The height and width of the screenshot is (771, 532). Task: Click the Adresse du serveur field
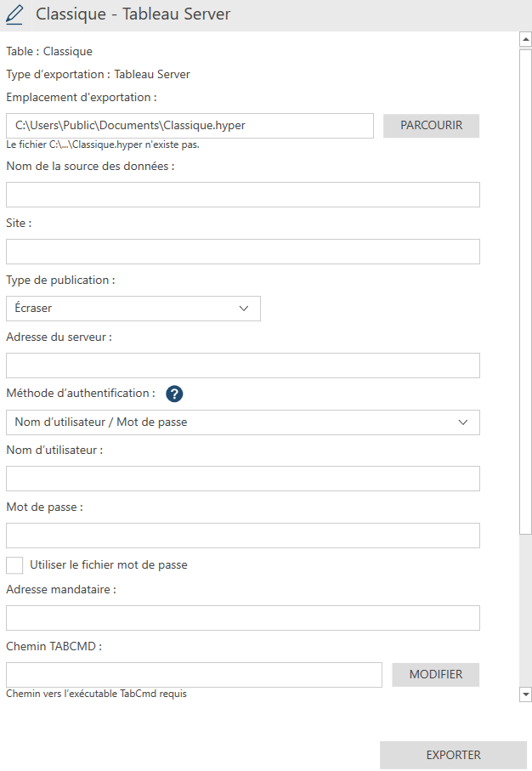(242, 366)
